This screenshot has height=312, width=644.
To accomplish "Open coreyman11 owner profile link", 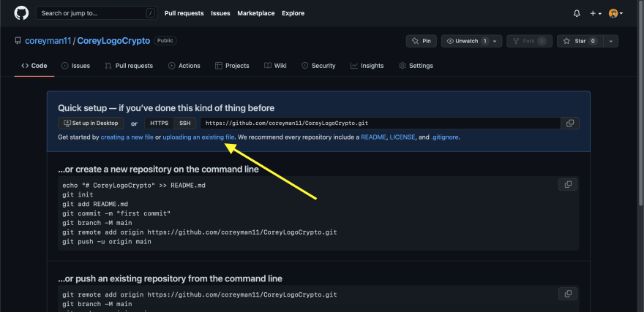I will pos(48,41).
